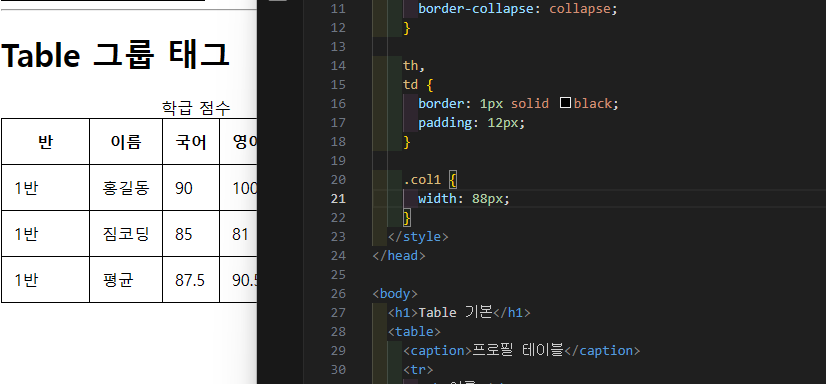Click the "85" score cell

pyautogui.click(x=191, y=234)
